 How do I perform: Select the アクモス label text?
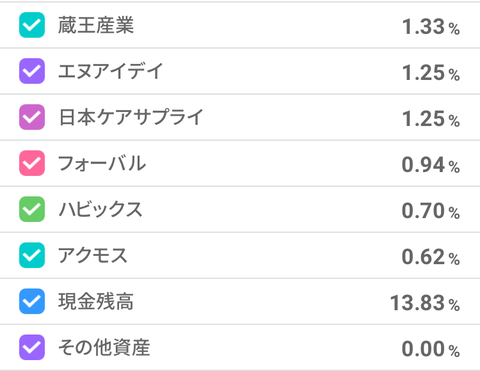(x=93, y=255)
